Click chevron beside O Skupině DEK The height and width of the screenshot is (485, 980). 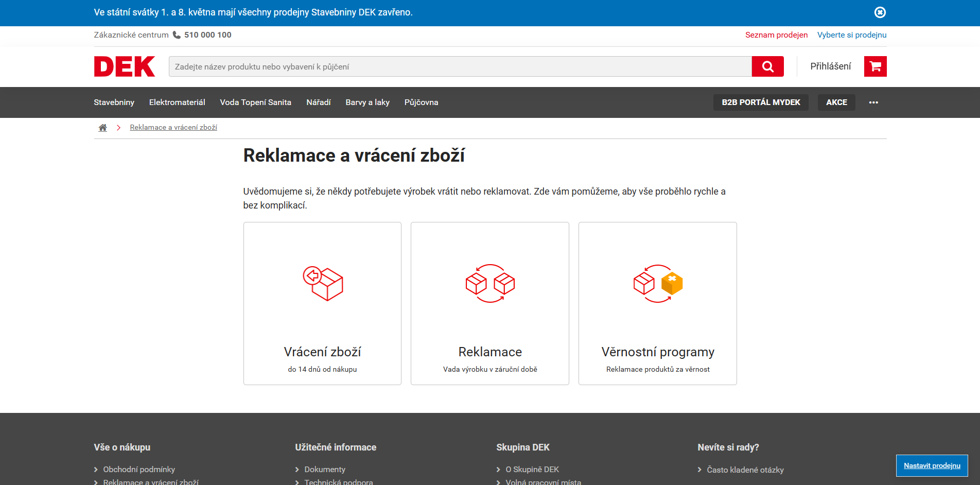(x=498, y=470)
